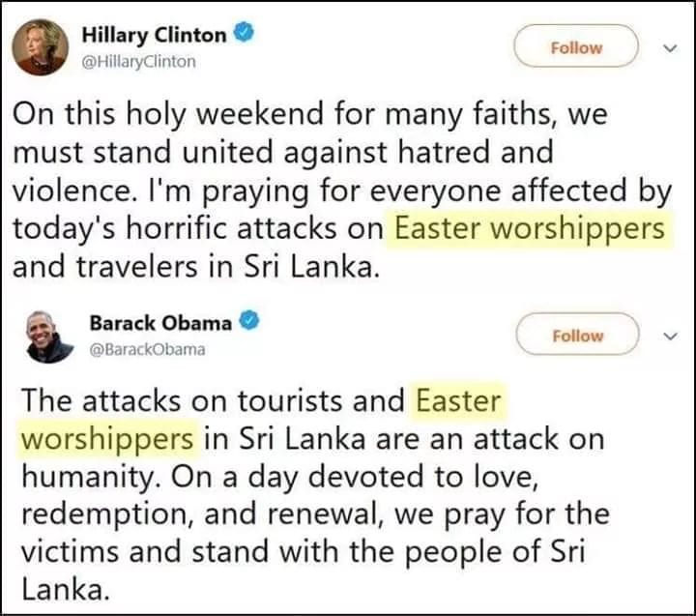Click the word "humanity" in Obama's tweet
The width and height of the screenshot is (696, 616).
click(x=83, y=476)
